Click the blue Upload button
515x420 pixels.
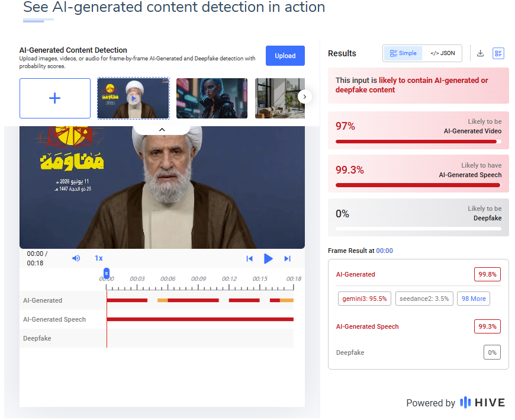(x=285, y=56)
